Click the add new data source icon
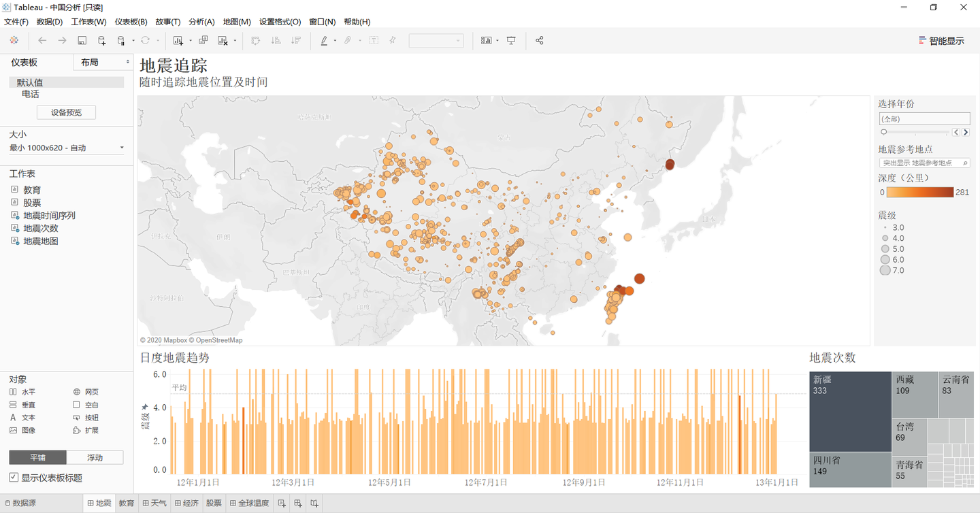The height and width of the screenshot is (513, 980). [x=101, y=41]
